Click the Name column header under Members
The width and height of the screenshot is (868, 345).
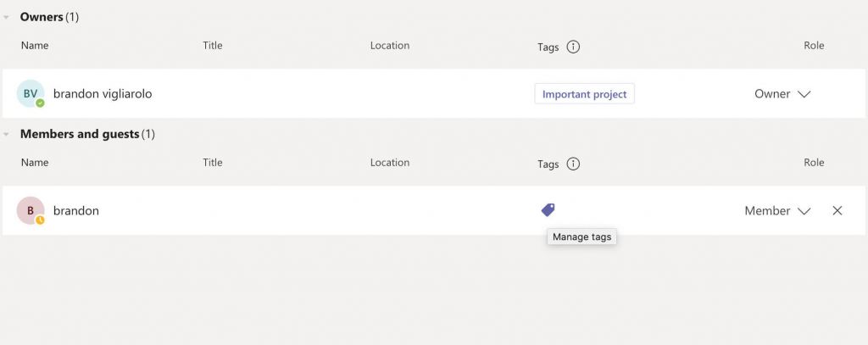[x=35, y=163]
